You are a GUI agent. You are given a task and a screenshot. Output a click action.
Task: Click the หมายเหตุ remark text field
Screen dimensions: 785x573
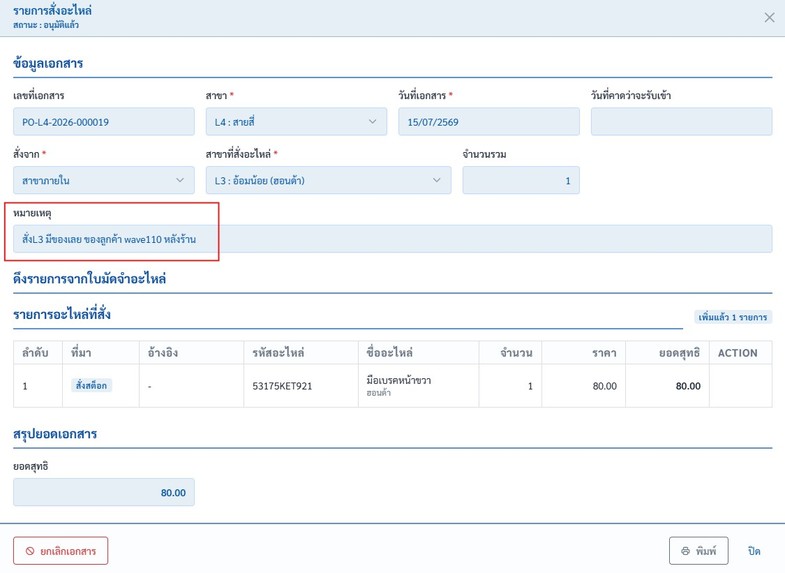pyautogui.click(x=392, y=239)
